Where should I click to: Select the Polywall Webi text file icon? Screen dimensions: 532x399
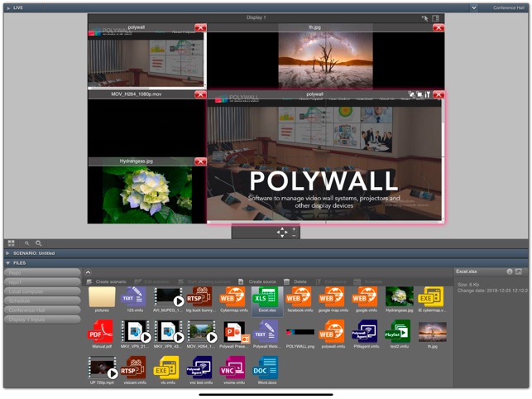(266, 331)
